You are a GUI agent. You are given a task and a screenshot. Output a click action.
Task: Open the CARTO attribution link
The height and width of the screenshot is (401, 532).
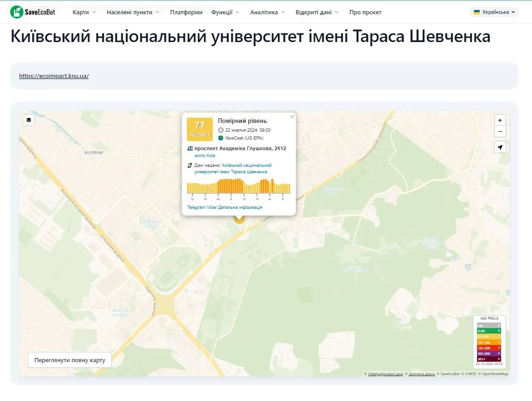[x=471, y=374]
